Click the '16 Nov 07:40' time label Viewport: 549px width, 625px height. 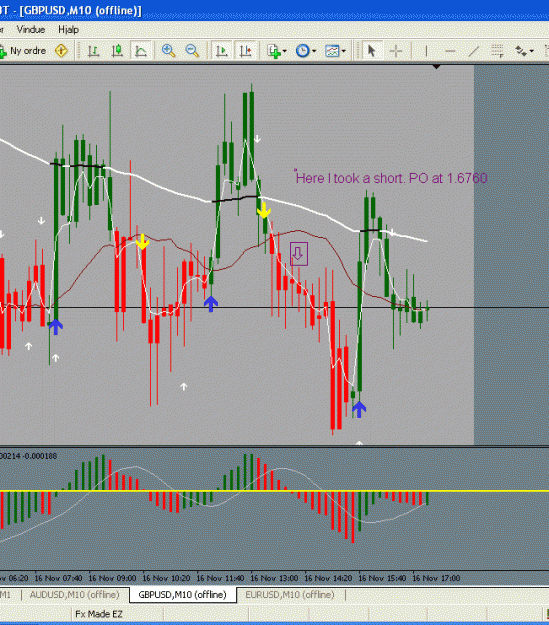59,578
